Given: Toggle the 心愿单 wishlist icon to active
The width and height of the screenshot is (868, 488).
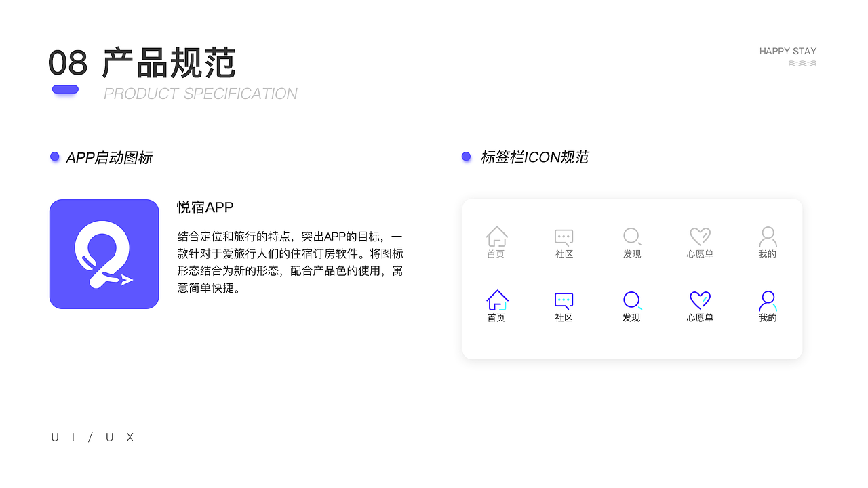Looking at the screenshot, I should [699, 237].
